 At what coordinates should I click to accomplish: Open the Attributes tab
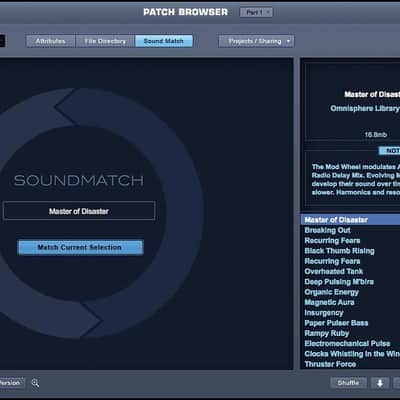51,41
